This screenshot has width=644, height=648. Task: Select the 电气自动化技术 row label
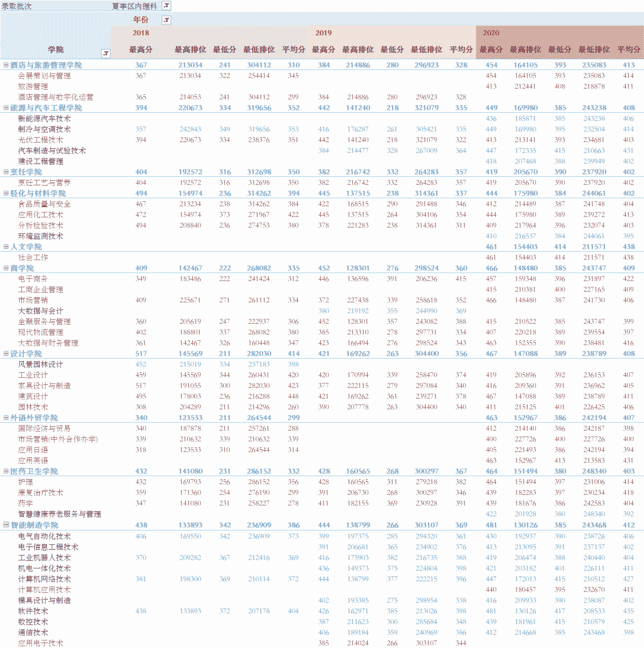tap(44, 536)
